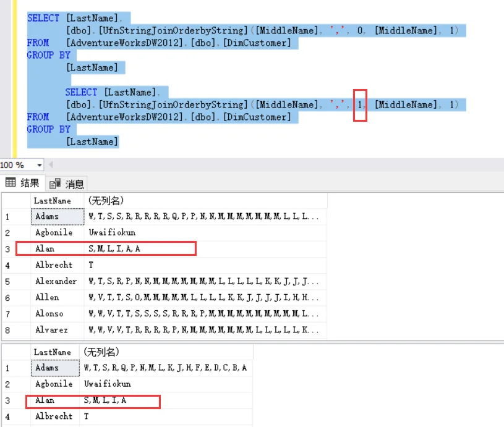The width and height of the screenshot is (504, 427).
Task: Click the lower grid cell starting "W, T, S, R, Q, P"
Action: coord(166,368)
